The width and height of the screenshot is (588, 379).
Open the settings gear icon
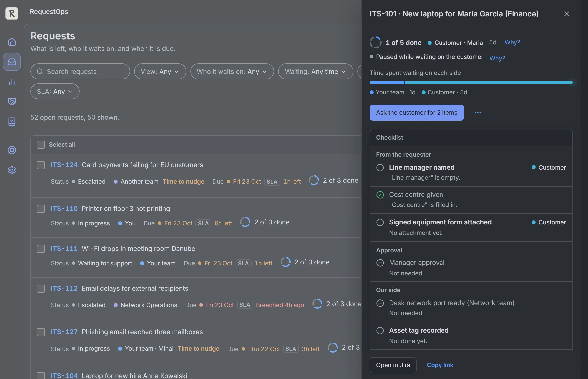[12, 170]
